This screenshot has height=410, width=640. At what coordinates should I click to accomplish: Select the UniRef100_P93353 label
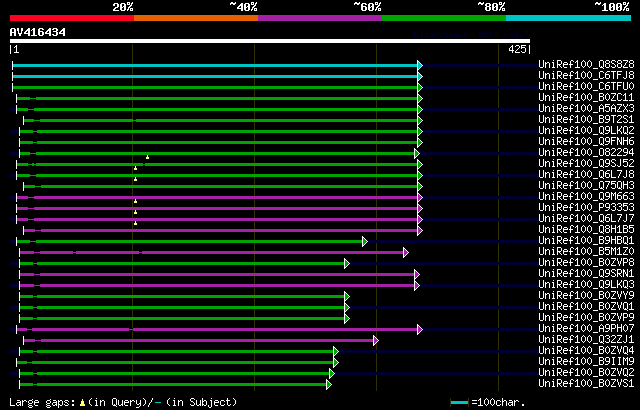tap(587, 208)
